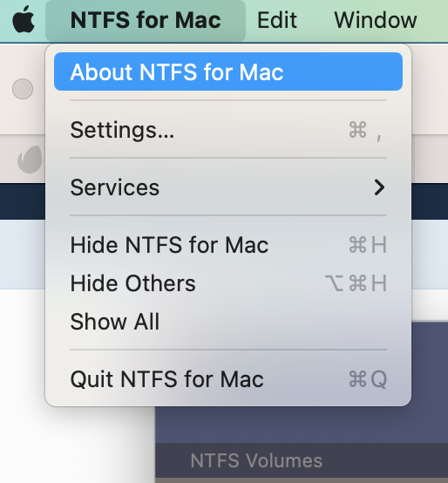The height and width of the screenshot is (483, 448).
Task: Choose Show All
Action: tap(228, 322)
